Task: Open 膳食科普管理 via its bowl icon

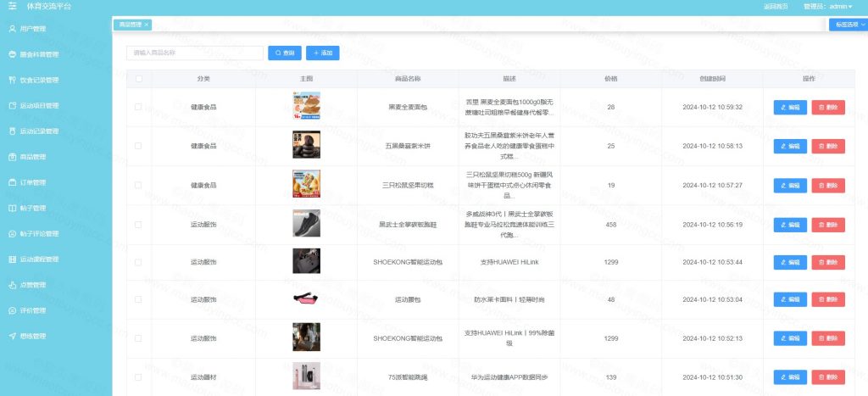Action: coord(13,54)
